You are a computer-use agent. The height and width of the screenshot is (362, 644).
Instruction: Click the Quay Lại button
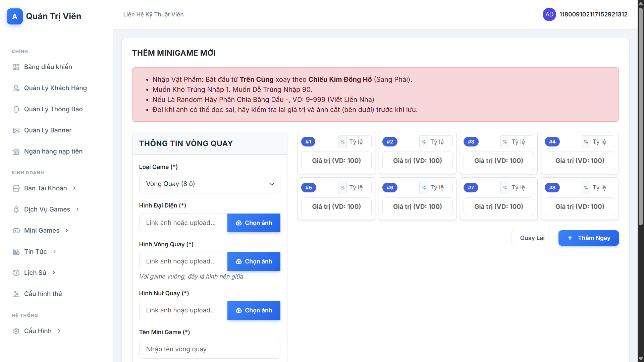tap(532, 238)
